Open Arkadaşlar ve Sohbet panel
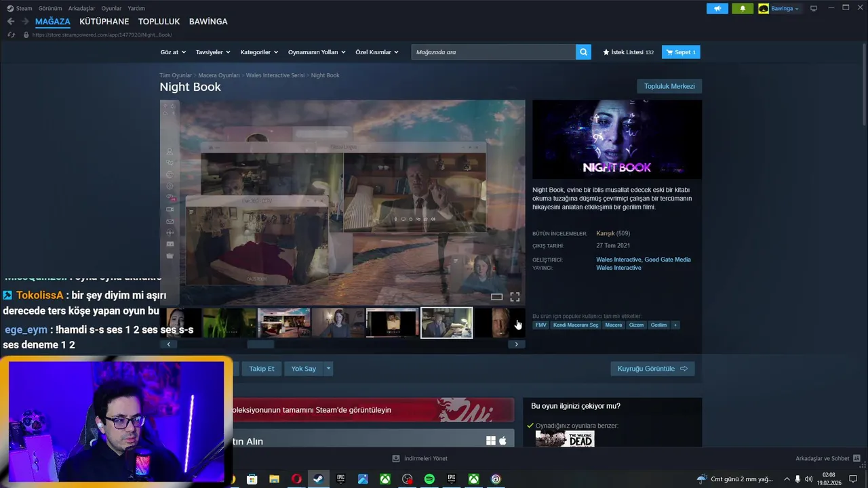 point(827,459)
